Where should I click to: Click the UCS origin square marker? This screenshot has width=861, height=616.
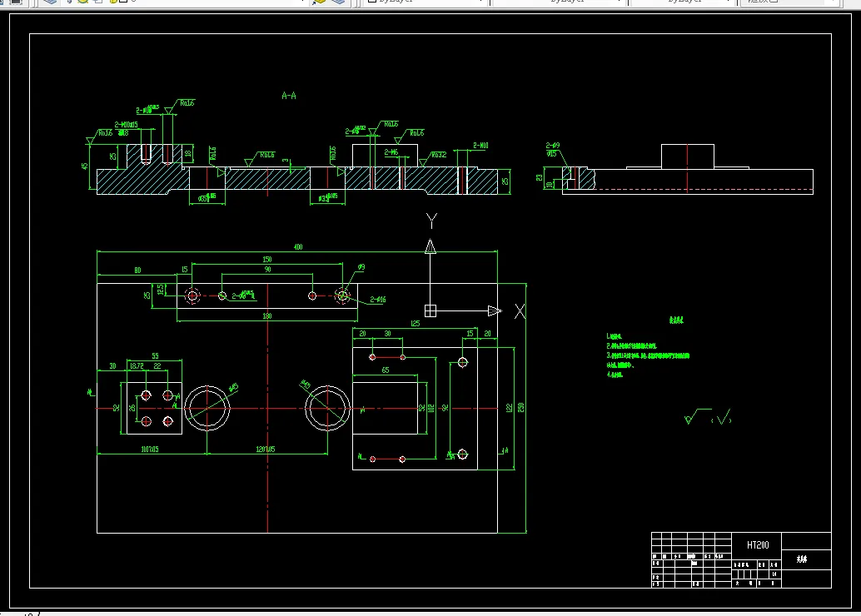click(430, 311)
